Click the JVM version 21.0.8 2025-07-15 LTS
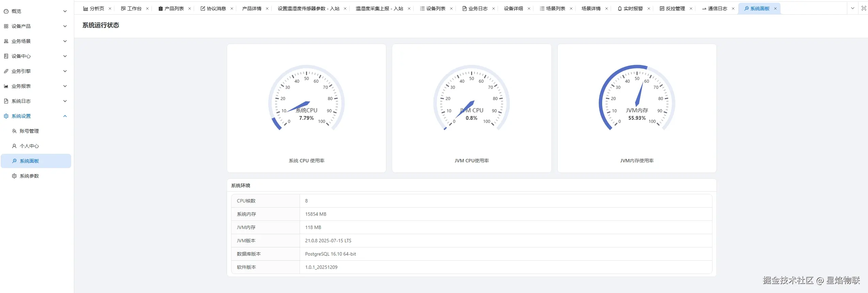This screenshot has height=293, width=868. [x=328, y=241]
